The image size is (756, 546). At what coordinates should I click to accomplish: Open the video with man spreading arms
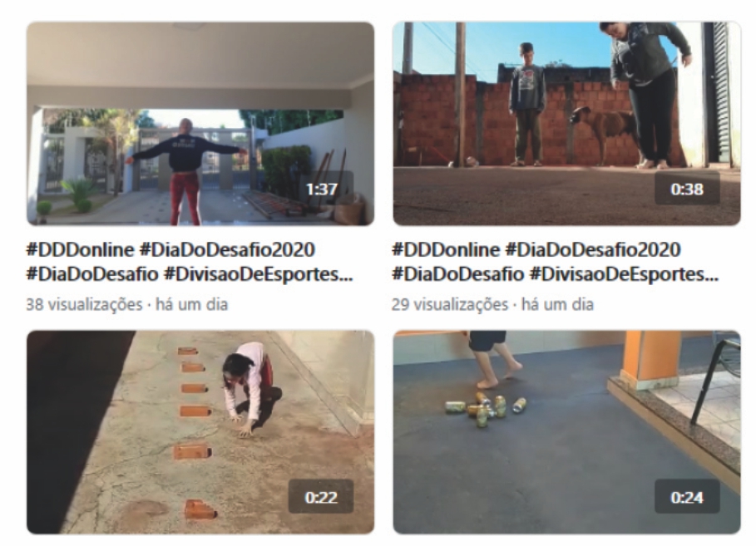(200, 123)
